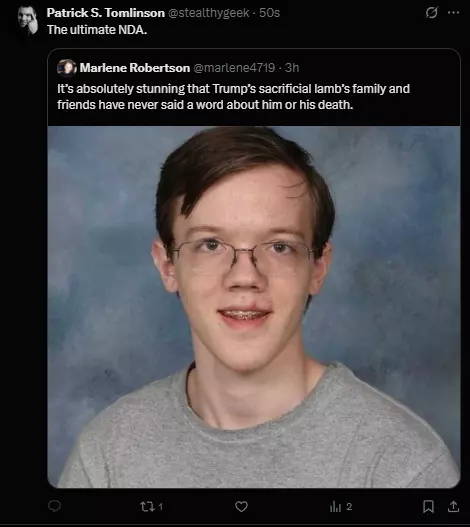The image size is (470, 527).
Task: Open the @stealthygeek handle link
Action: coord(208,13)
